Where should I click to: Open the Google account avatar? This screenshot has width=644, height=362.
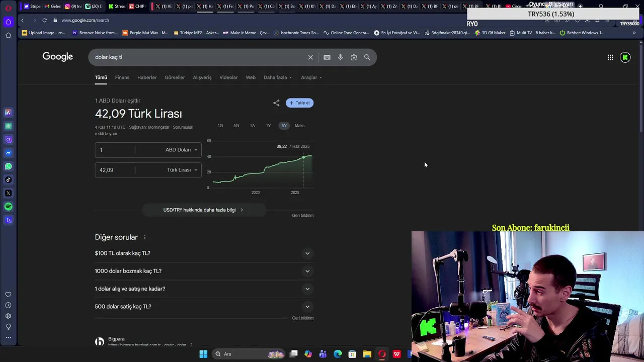[x=625, y=57]
